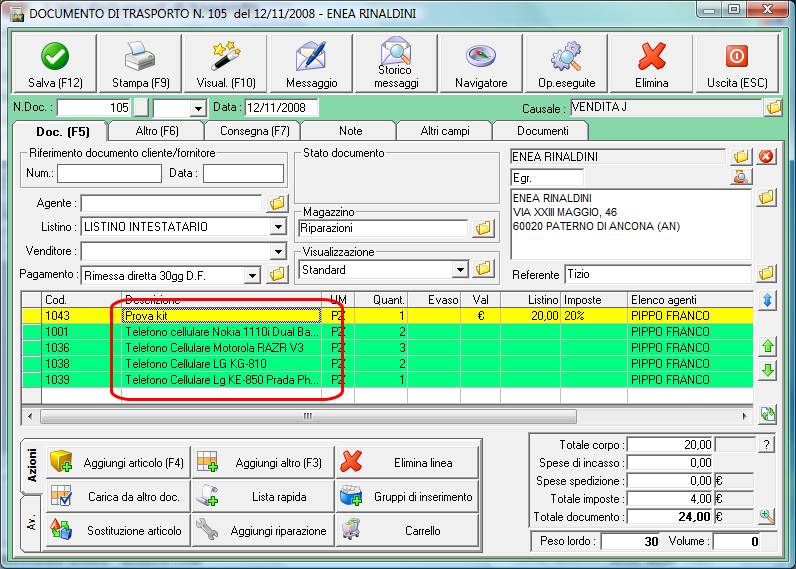Expand the Listino dropdown
The height and width of the screenshot is (569, 796).
278,226
